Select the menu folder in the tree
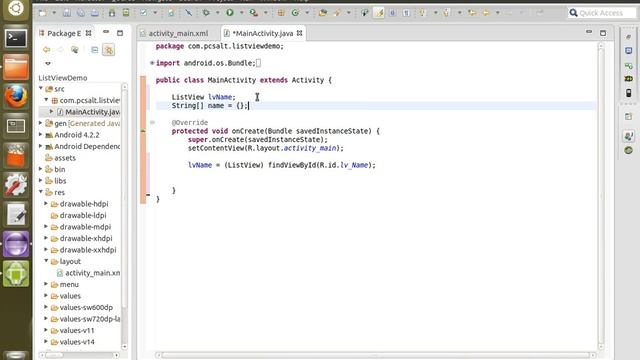 pos(64,284)
